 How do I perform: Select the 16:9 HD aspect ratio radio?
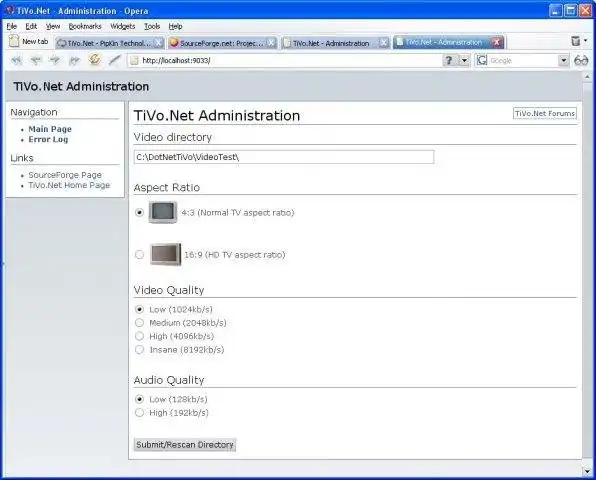click(139, 254)
